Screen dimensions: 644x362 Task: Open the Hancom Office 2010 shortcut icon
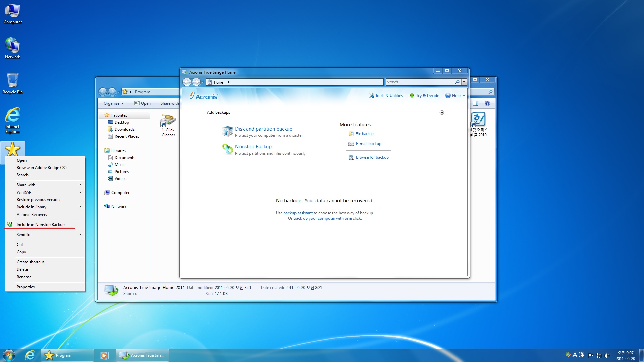(478, 119)
